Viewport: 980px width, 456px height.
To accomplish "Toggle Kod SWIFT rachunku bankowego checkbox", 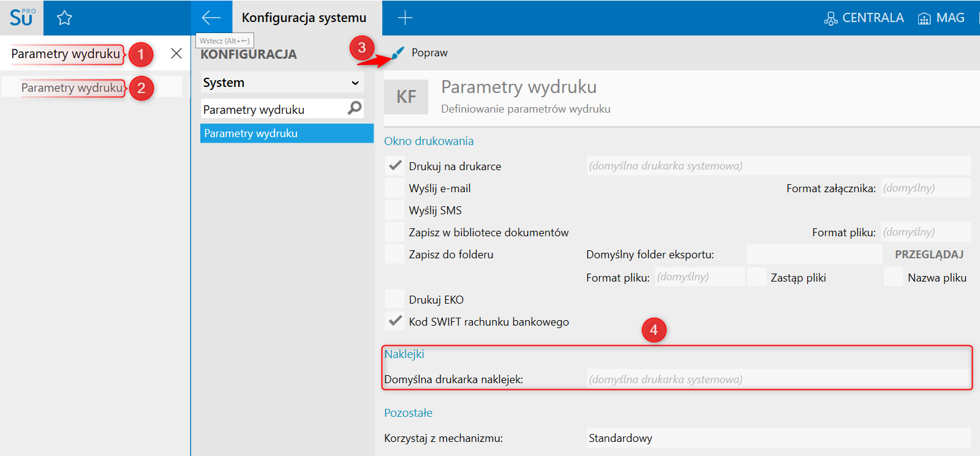I will click(395, 321).
